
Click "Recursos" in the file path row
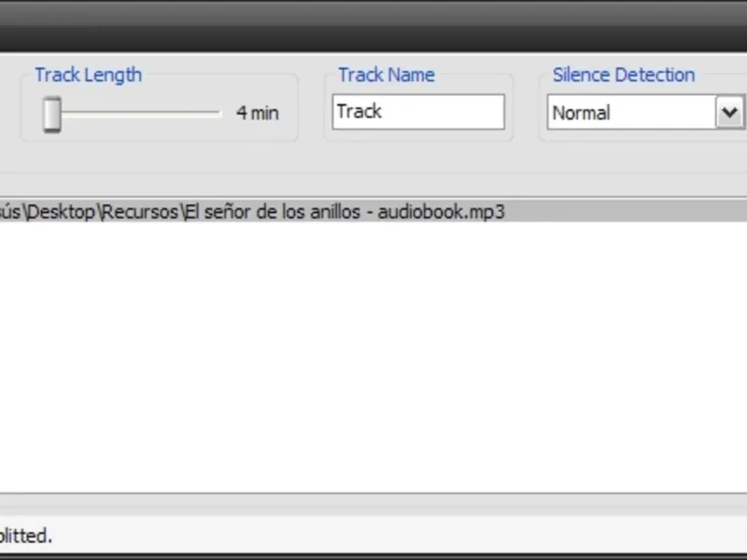click(139, 212)
